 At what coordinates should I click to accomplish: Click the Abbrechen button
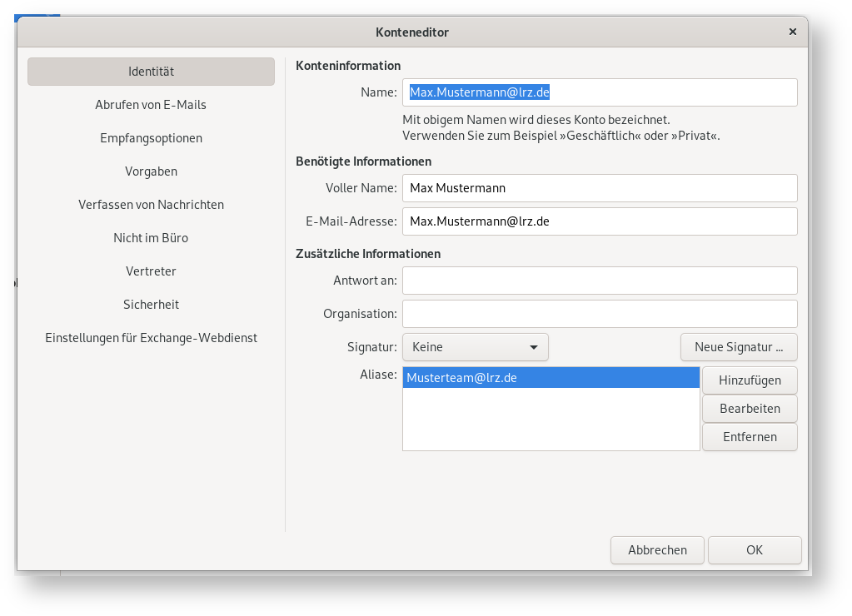[x=657, y=550]
